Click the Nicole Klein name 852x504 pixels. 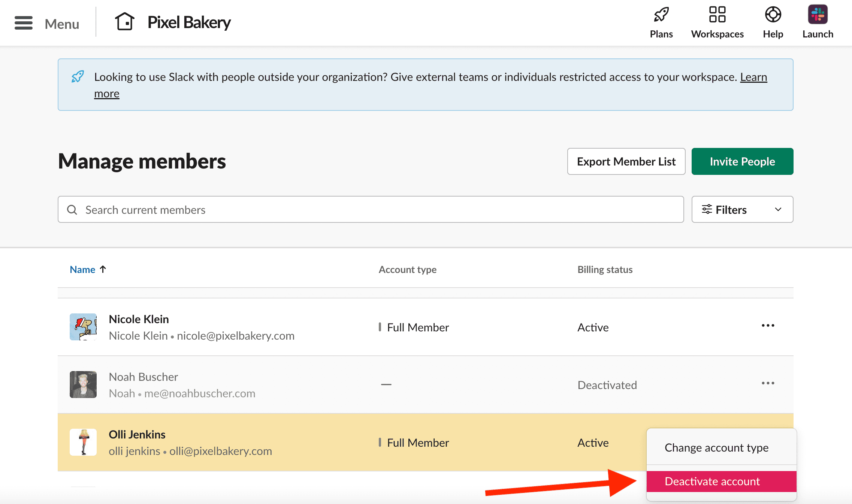click(139, 319)
